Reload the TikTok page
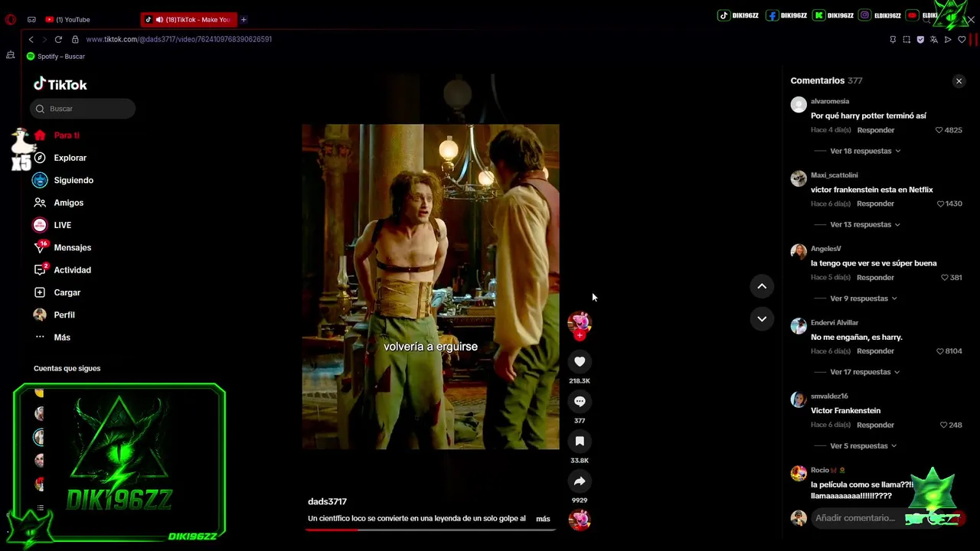This screenshot has height=551, width=980. [x=58, y=39]
